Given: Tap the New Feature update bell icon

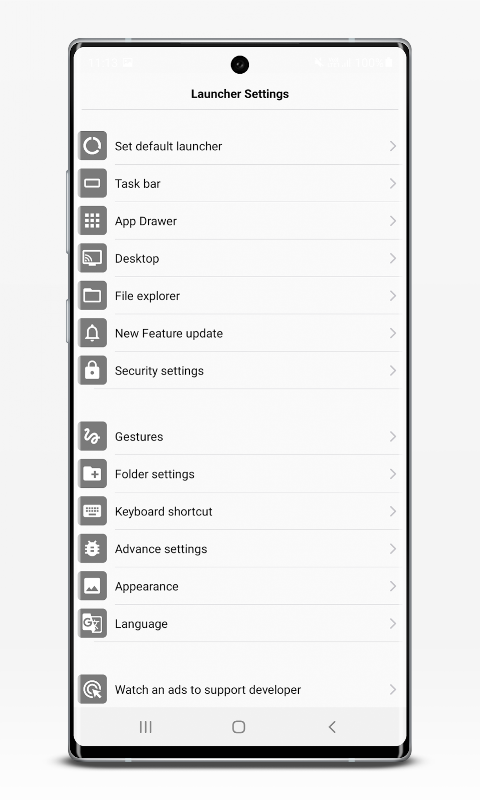Looking at the screenshot, I should click(x=92, y=333).
